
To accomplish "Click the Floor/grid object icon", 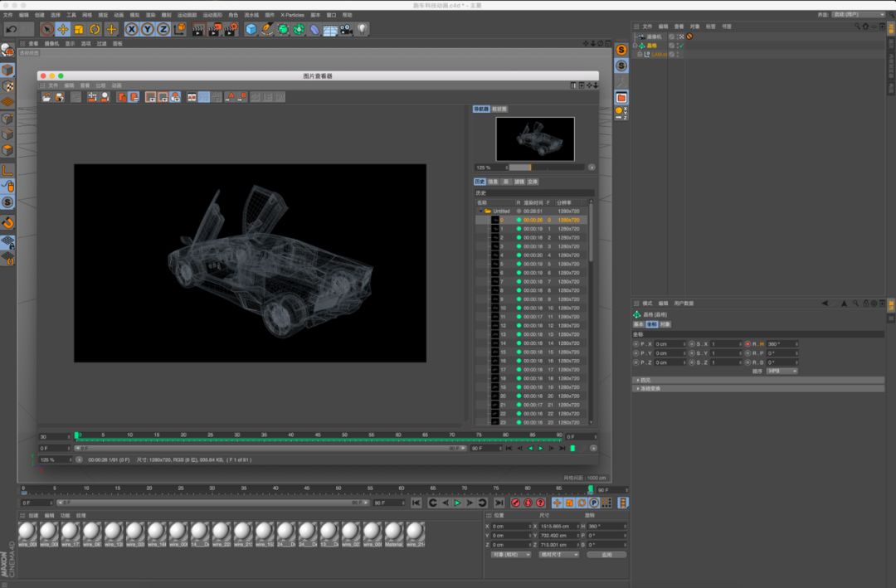I will coord(330,30).
